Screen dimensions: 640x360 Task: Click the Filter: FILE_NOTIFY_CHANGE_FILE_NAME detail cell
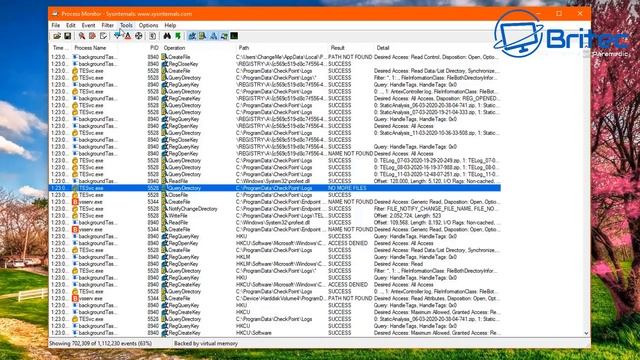[436, 209]
